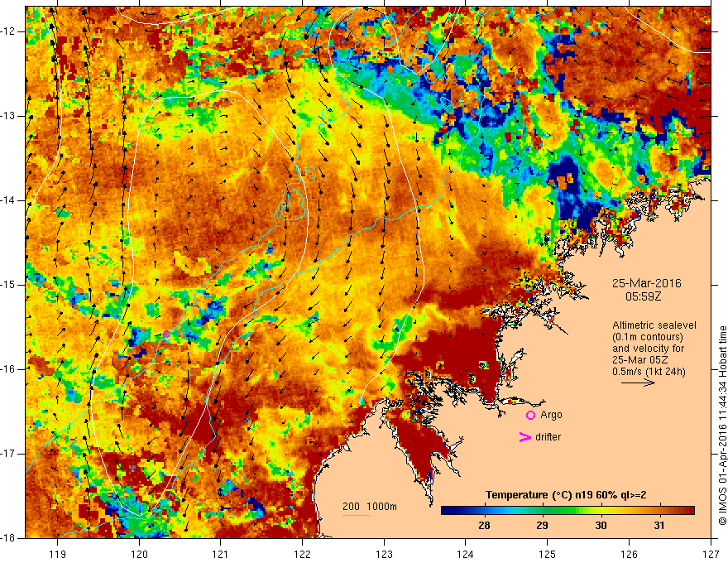Click the latitude -18 axis label
Screen dimensions: 728x563
point(8,538)
